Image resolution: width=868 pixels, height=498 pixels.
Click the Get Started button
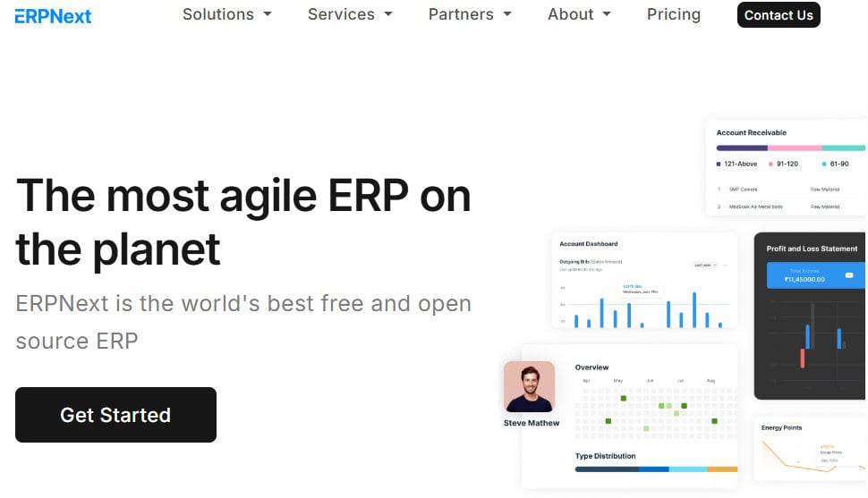pyautogui.click(x=115, y=415)
